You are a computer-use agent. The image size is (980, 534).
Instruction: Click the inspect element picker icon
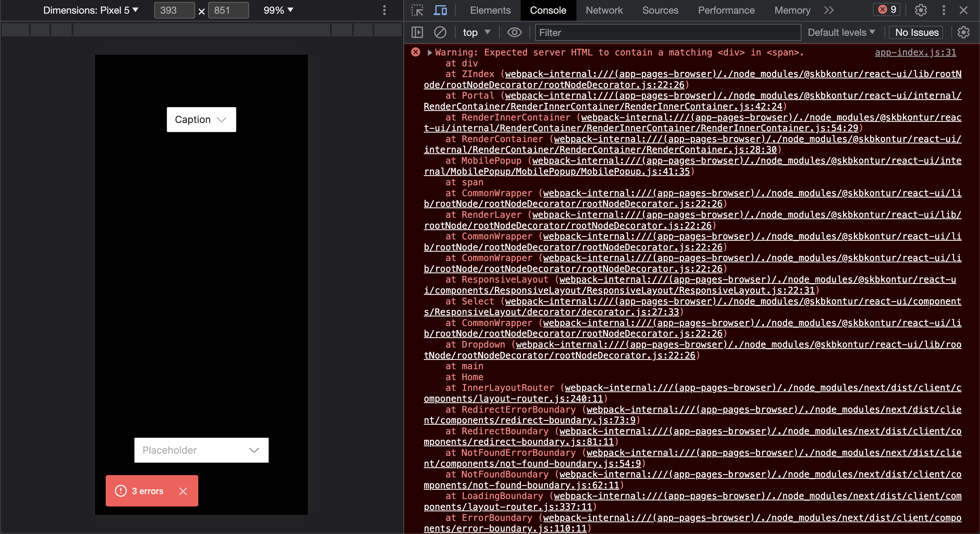(x=417, y=10)
